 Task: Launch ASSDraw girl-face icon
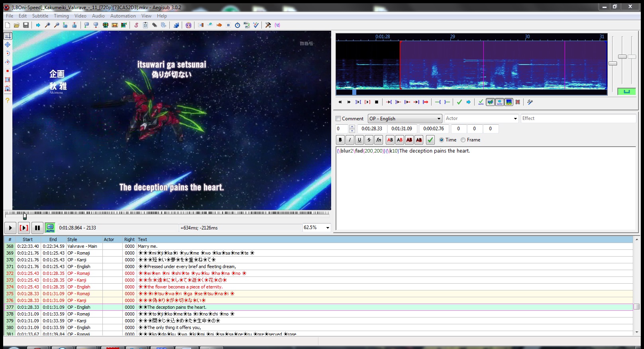(x=188, y=25)
